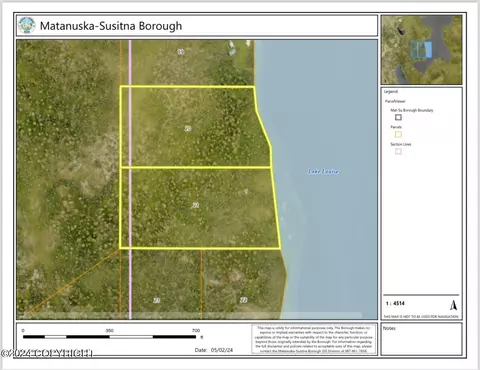Click the "Mat-Su Borough Boundary" legend label

pyautogui.click(x=412, y=110)
